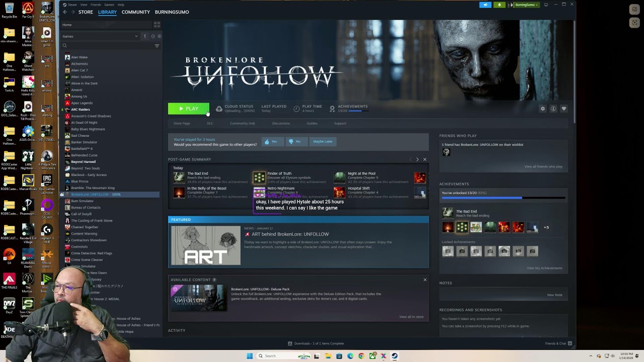Open the Discussions link

(281, 123)
